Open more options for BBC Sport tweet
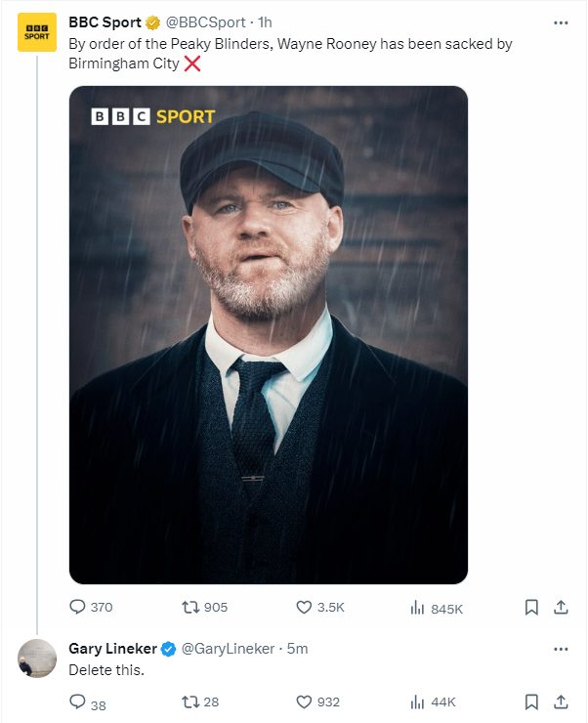 coord(560,21)
